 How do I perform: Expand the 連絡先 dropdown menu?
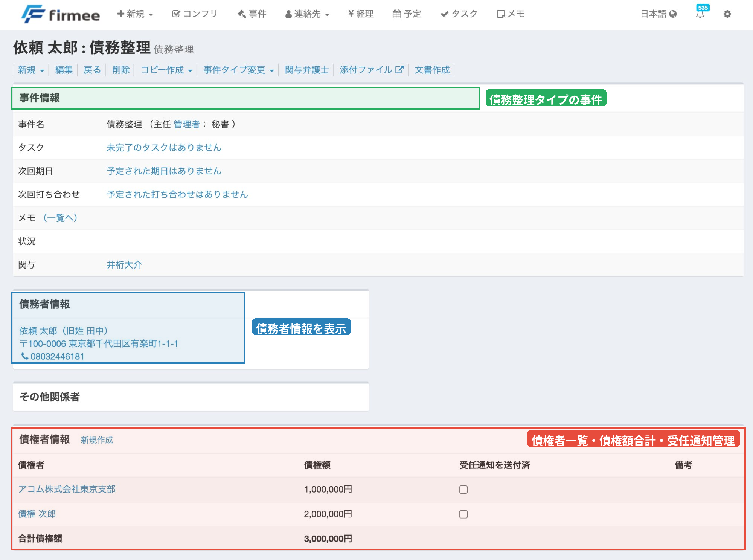307,14
